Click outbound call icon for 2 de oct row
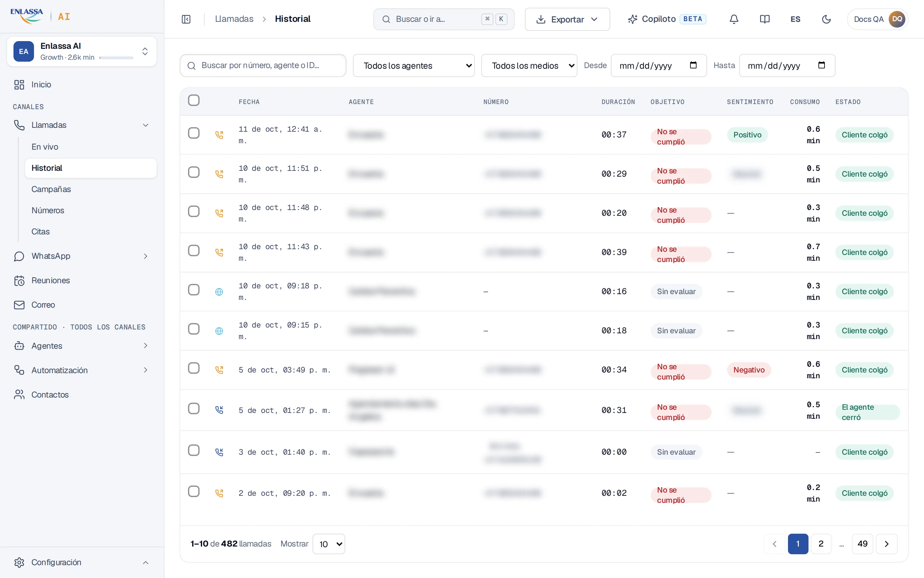 219,493
